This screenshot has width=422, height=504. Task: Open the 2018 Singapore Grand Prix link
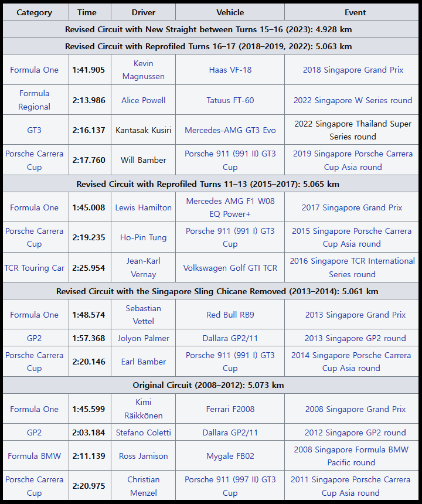click(353, 70)
